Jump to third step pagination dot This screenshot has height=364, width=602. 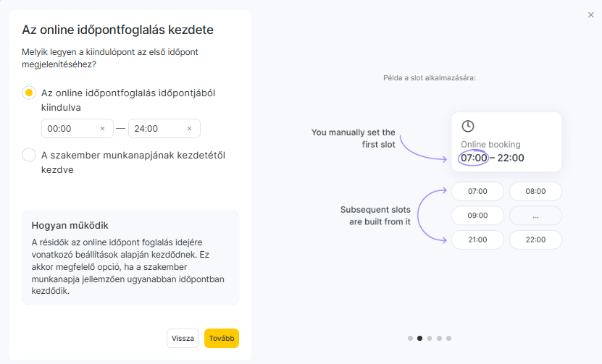430,338
